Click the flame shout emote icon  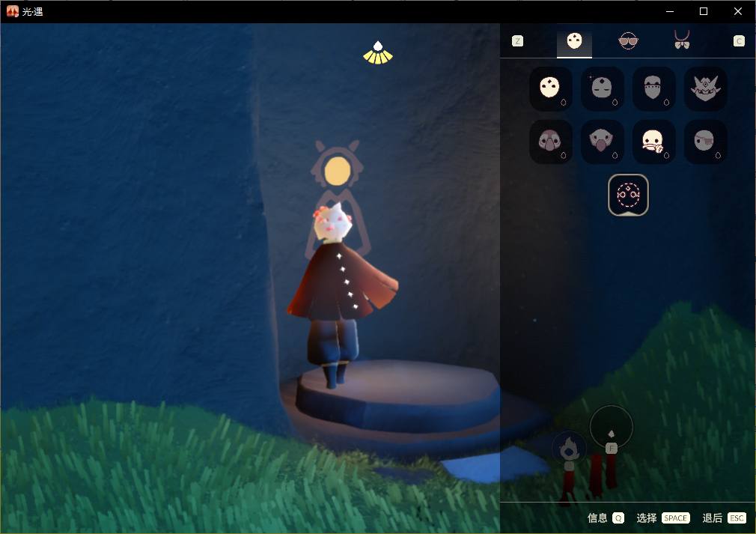click(569, 449)
